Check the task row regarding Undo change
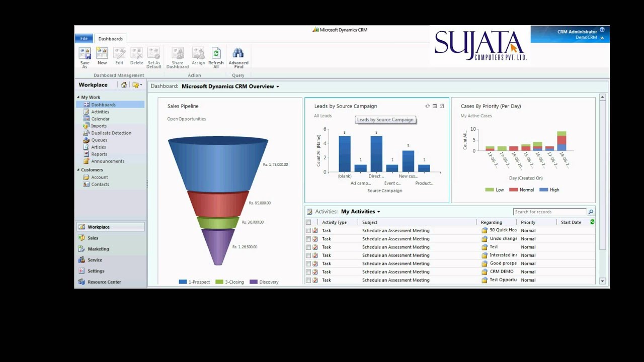Image resolution: width=644 pixels, height=362 pixels. [308, 239]
